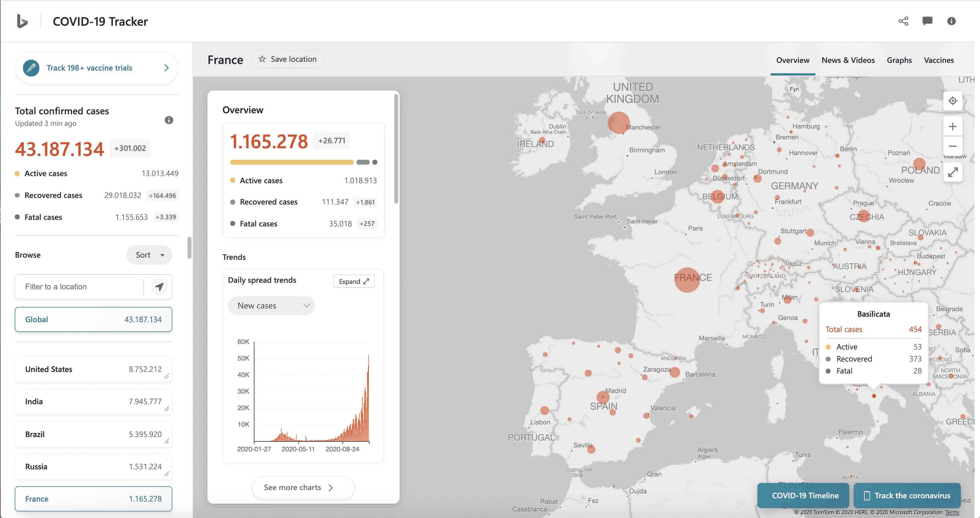The image size is (980, 518).
Task: Click the Overview panel scrollbar
Action: point(396,149)
